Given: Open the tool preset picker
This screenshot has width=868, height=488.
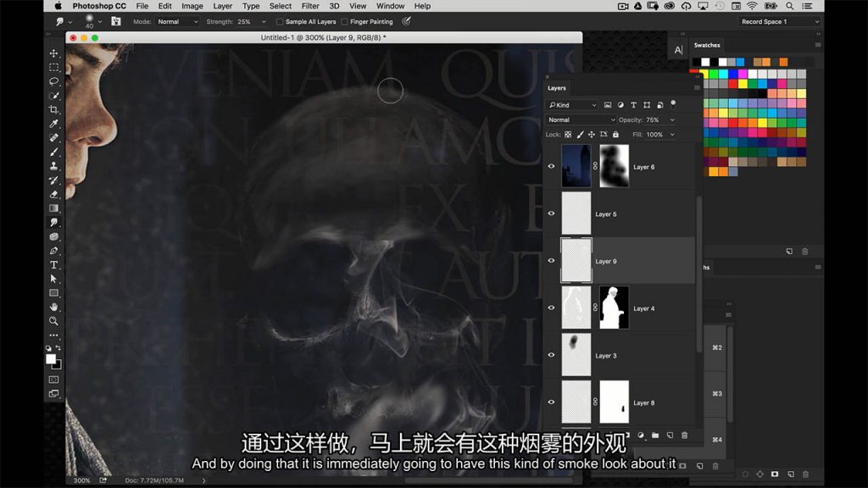Looking at the screenshot, I should coord(70,21).
